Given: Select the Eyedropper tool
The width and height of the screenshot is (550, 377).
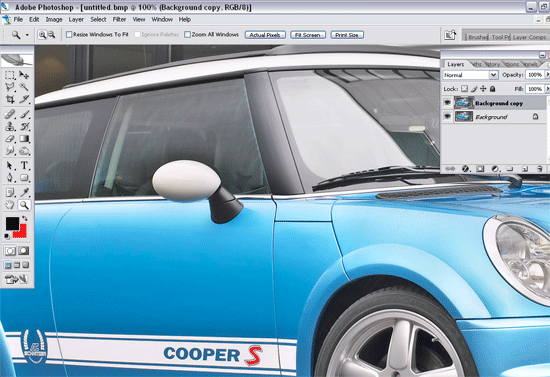Looking at the screenshot, I should coord(24,192).
